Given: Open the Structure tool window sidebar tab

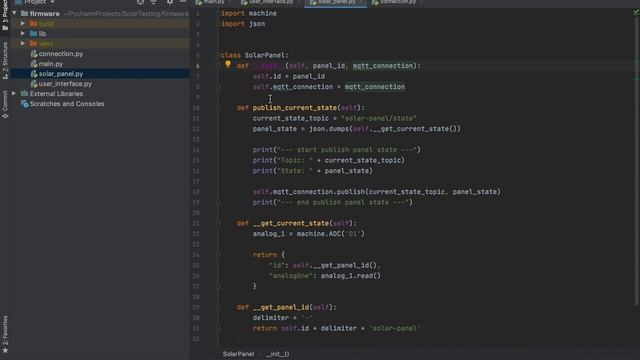Looking at the screenshot, I should coord(5,60).
